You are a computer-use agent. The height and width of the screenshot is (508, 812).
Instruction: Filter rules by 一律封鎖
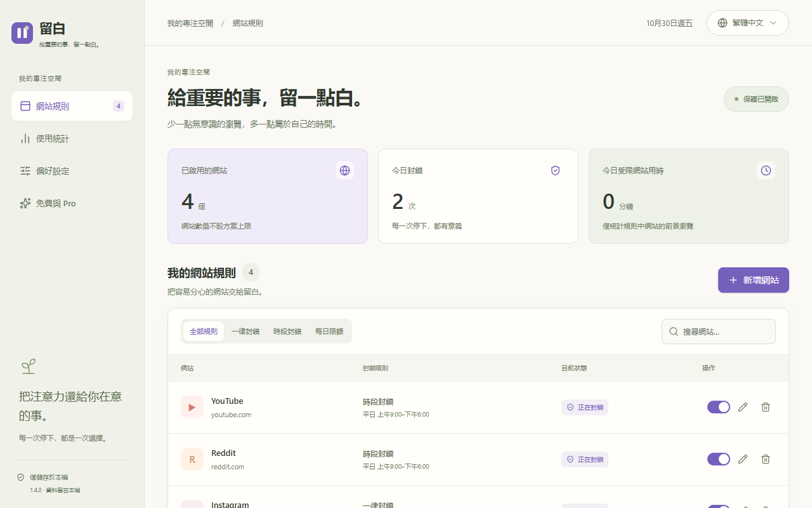click(246, 331)
